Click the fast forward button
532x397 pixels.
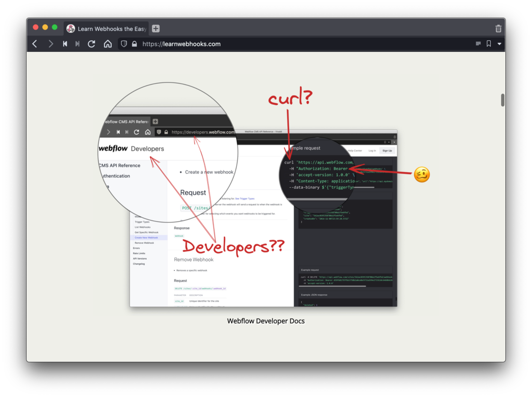(77, 44)
